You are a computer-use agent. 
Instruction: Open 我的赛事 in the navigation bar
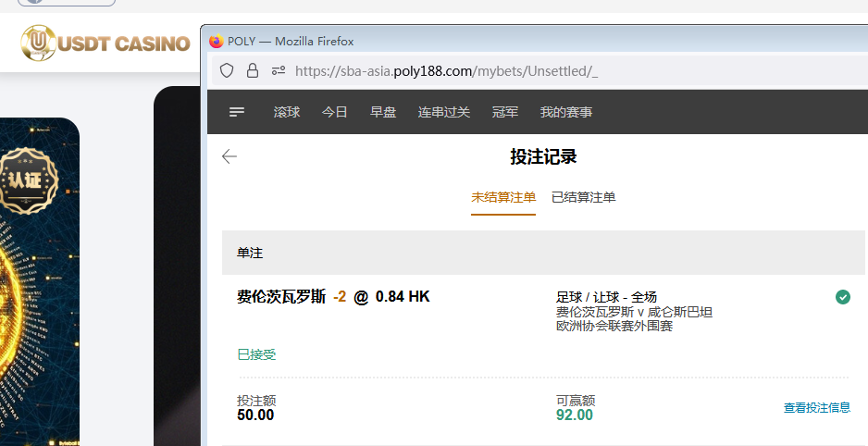click(566, 112)
